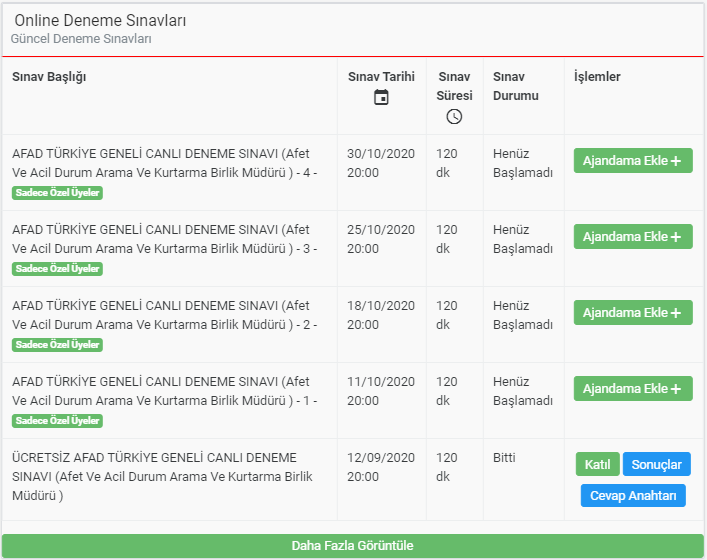Screen dimensions: 707x560
Task: Add exam 1 with Ajandama Ekle button
Action: [633, 389]
